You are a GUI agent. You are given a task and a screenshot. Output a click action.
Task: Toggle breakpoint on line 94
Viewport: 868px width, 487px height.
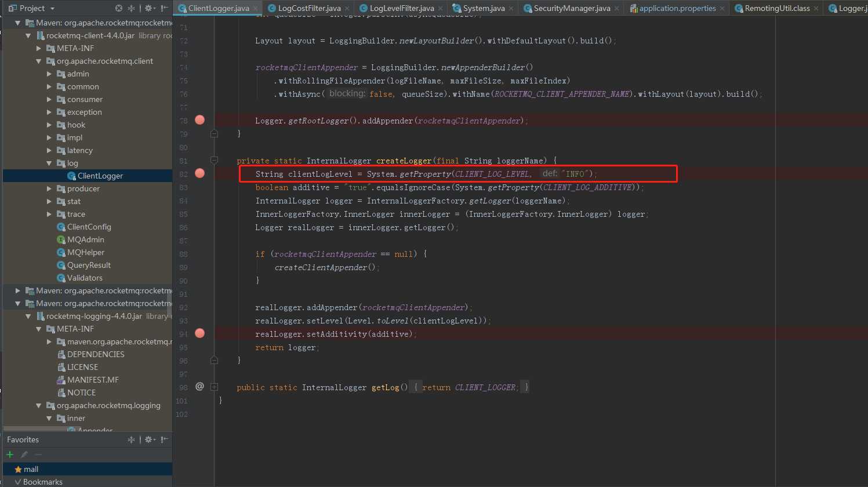[200, 333]
